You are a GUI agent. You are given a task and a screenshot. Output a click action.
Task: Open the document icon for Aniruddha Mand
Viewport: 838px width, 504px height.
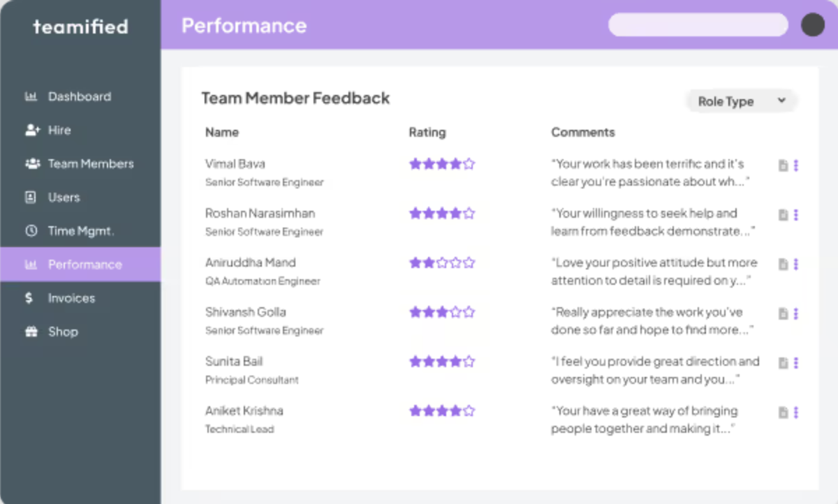coord(784,264)
